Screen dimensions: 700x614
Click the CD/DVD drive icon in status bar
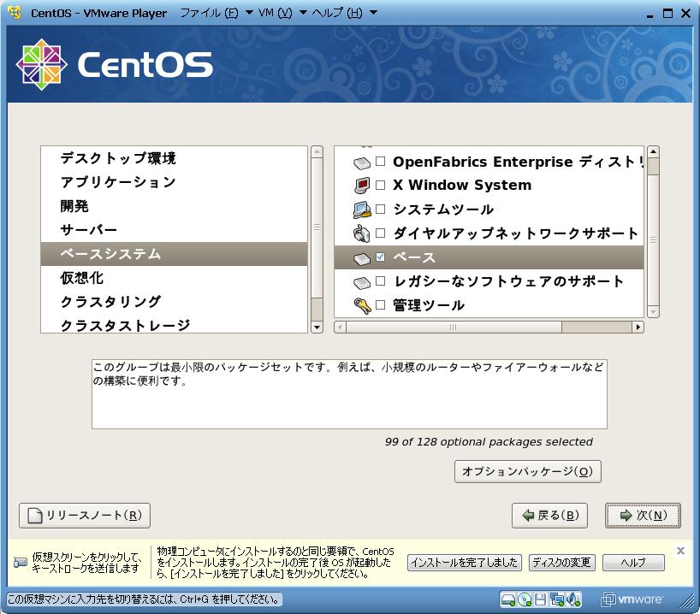pos(525,599)
